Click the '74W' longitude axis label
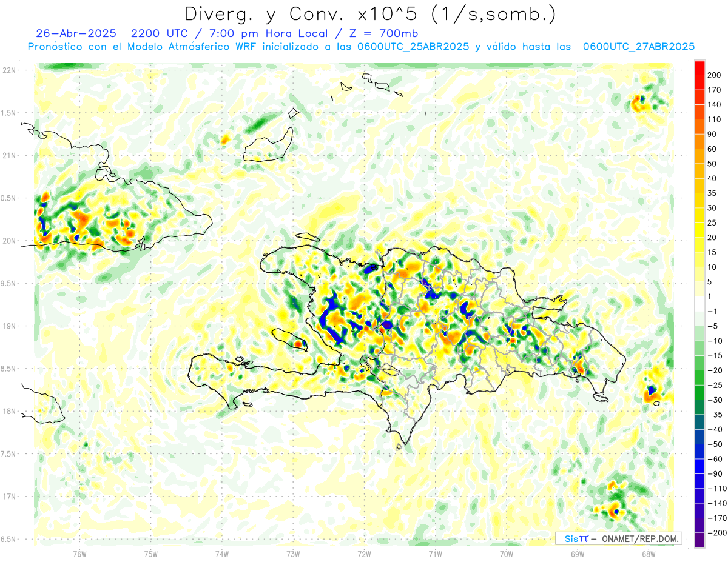Image resolution: width=728 pixels, height=562 pixels. [222, 554]
